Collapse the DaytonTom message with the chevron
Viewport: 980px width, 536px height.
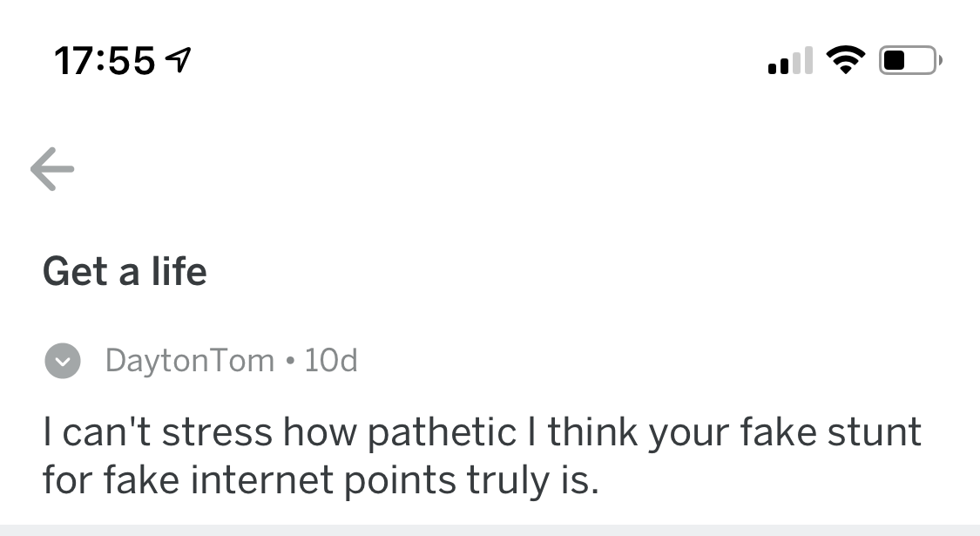63,361
